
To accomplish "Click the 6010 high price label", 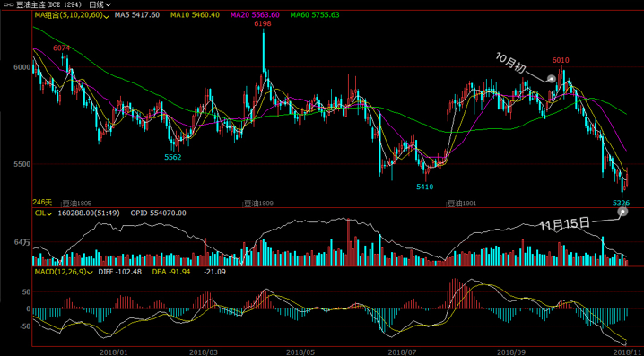I will click(x=561, y=60).
